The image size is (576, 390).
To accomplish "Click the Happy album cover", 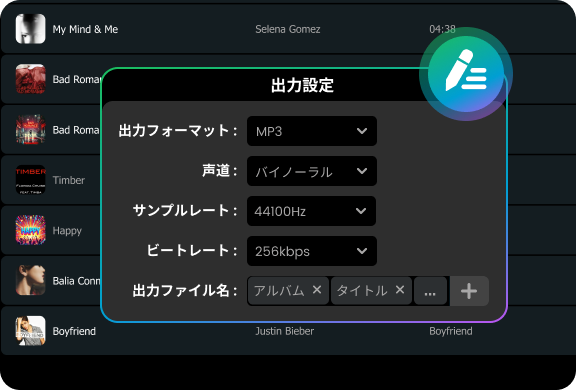I will click(30, 230).
